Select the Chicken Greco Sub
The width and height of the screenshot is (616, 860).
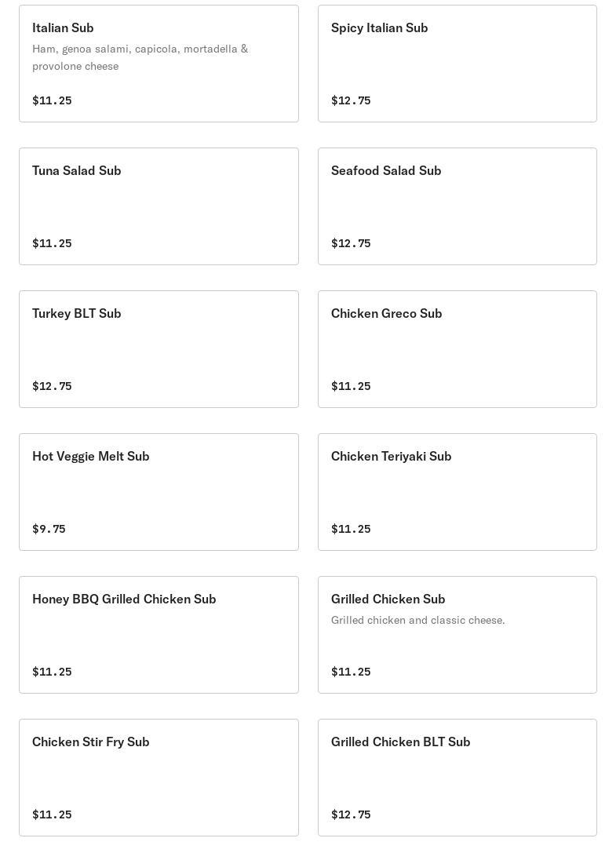click(x=457, y=349)
